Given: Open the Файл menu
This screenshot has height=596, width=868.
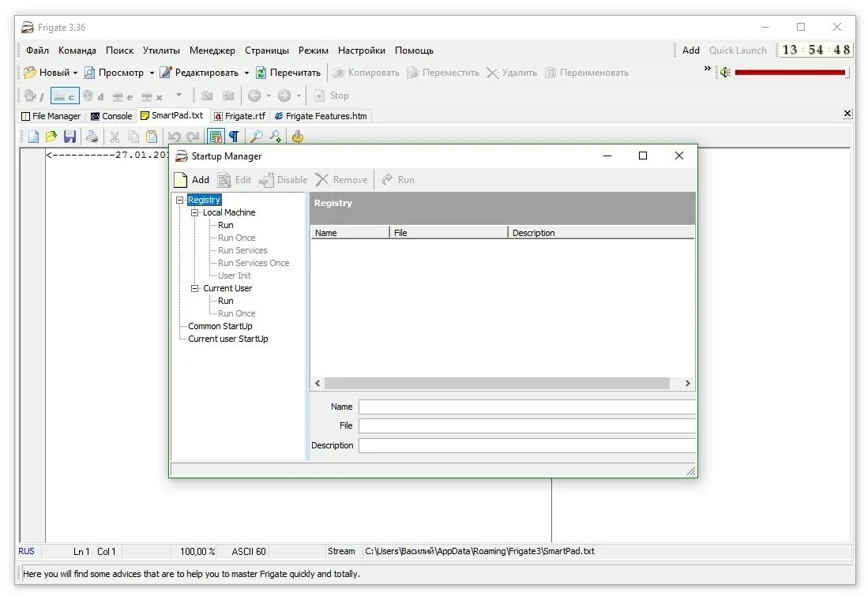Looking at the screenshot, I should click(x=37, y=51).
